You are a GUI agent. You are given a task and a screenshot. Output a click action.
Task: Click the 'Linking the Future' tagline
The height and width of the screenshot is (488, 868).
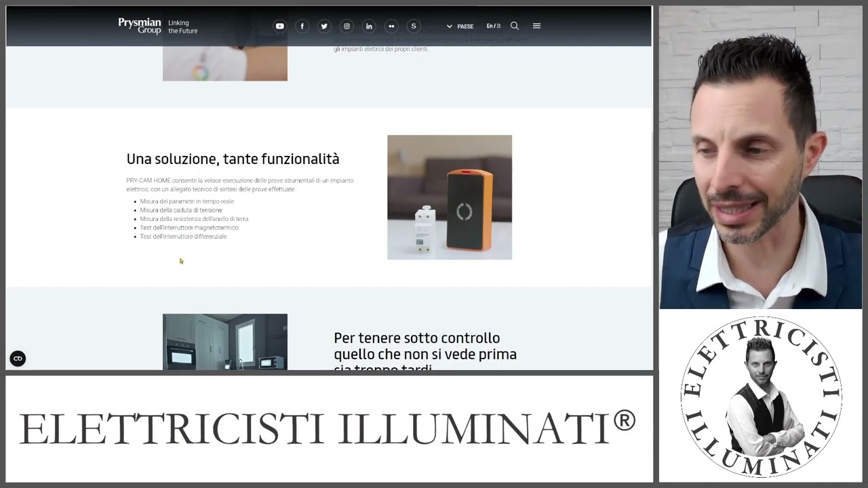click(183, 26)
